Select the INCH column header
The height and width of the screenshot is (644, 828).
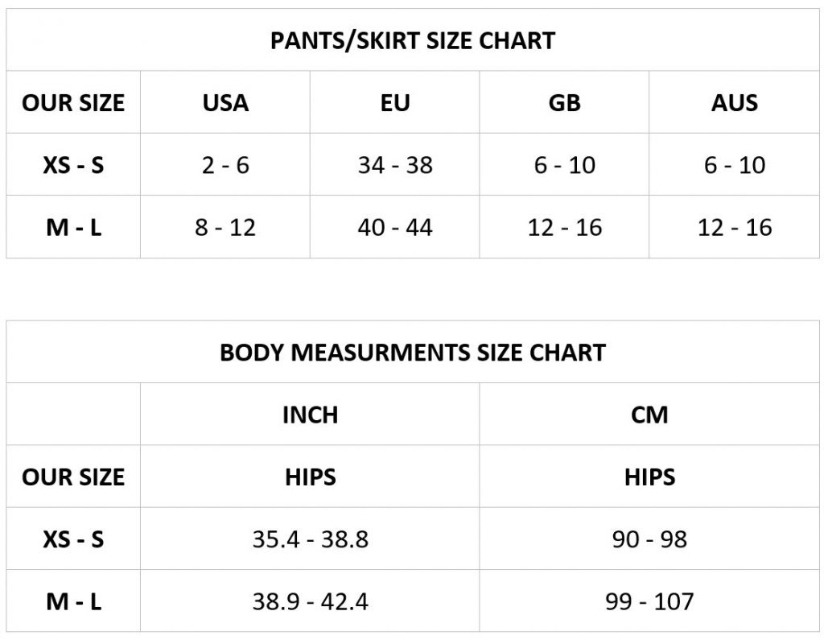point(310,415)
